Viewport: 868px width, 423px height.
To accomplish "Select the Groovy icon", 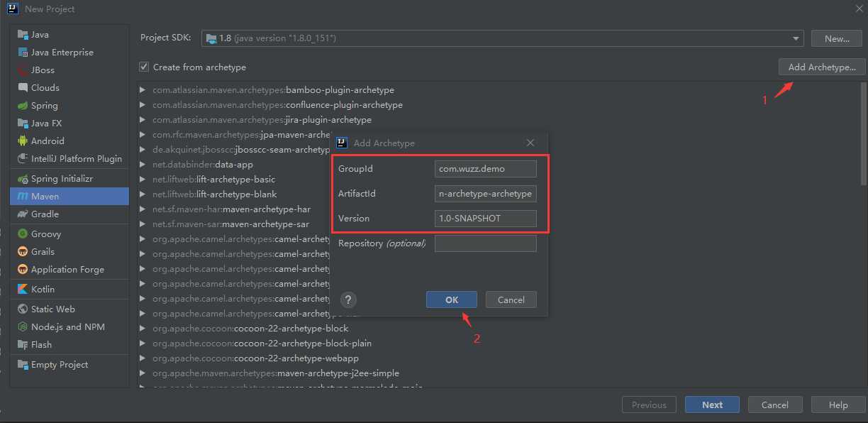I will tap(23, 234).
